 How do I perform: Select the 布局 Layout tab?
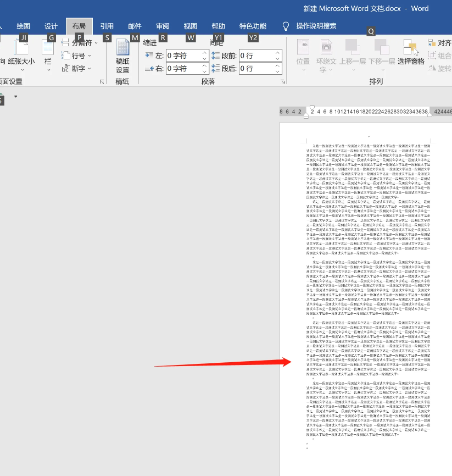pyautogui.click(x=79, y=26)
